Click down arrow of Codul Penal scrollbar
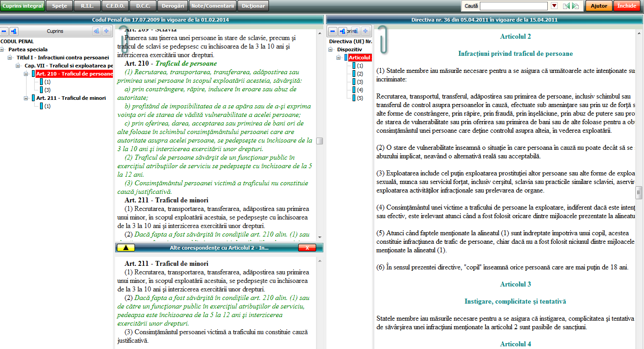 click(320, 237)
